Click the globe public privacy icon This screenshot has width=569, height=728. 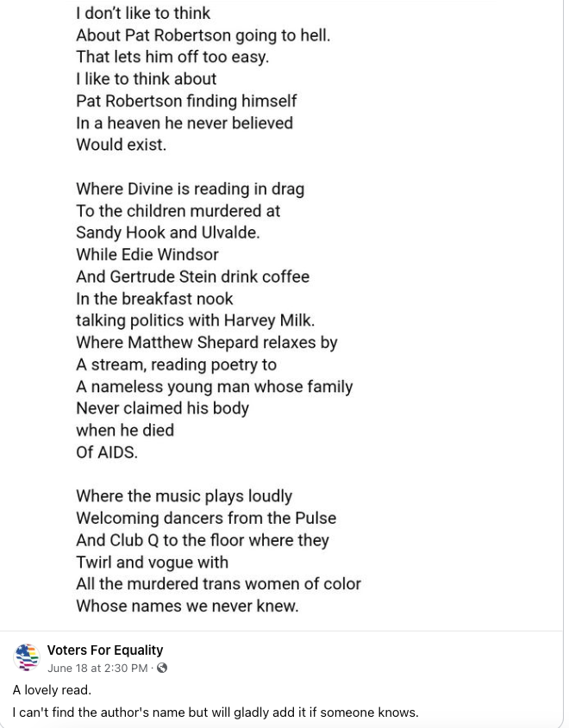point(162,668)
